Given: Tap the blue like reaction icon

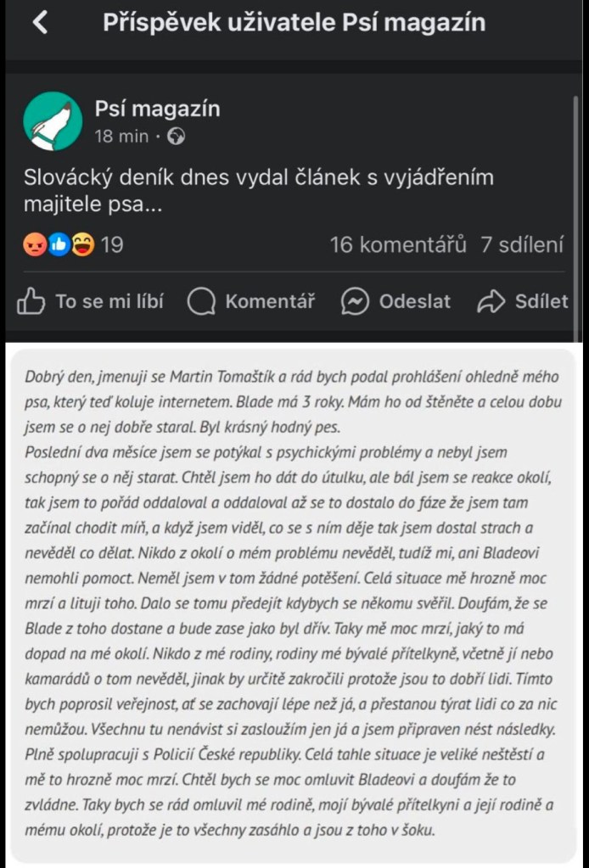Looking at the screenshot, I should 57,246.
